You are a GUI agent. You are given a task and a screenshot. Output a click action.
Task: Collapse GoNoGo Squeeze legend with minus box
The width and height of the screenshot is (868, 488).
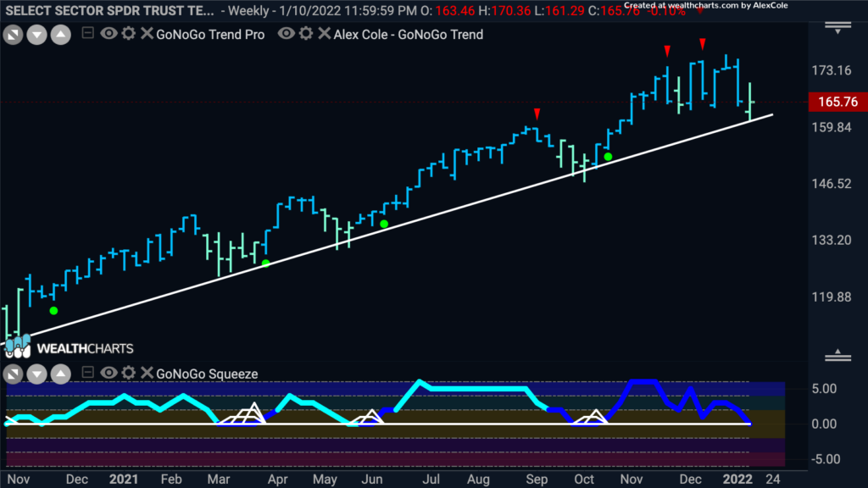[x=87, y=373]
